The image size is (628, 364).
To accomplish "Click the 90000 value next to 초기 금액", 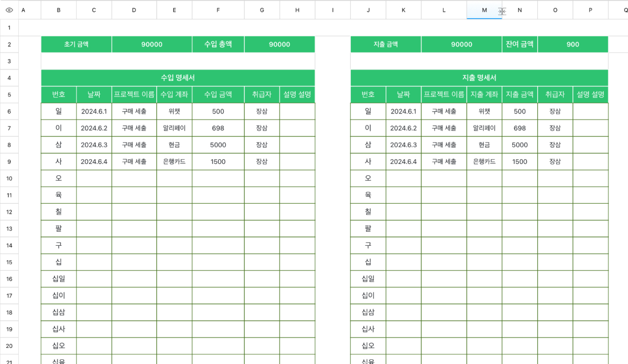I will pos(152,45).
